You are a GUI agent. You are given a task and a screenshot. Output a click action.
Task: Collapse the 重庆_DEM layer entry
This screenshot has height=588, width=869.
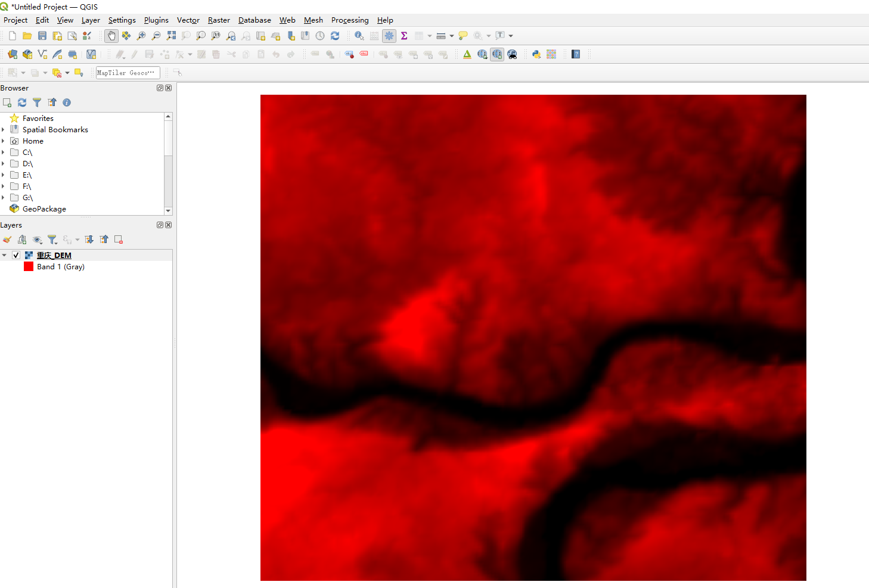4,254
